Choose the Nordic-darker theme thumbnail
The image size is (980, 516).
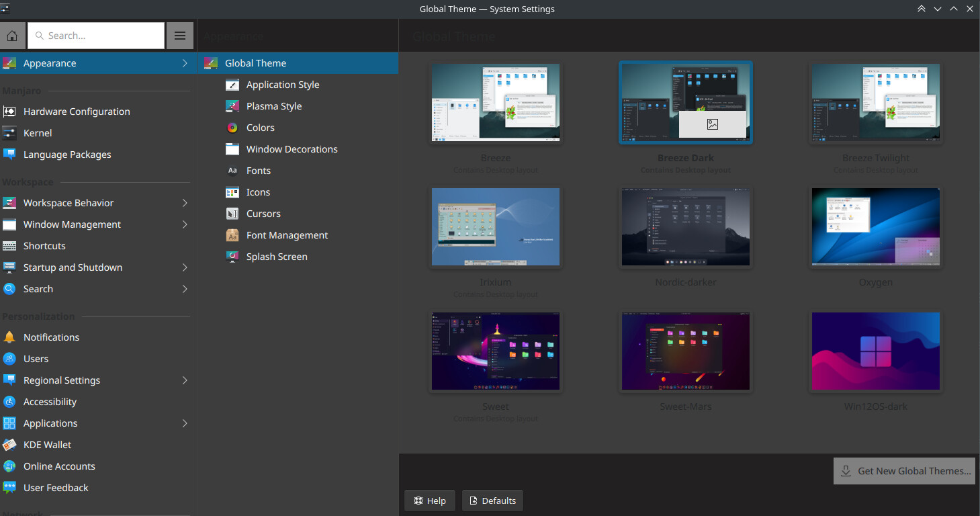coord(686,227)
